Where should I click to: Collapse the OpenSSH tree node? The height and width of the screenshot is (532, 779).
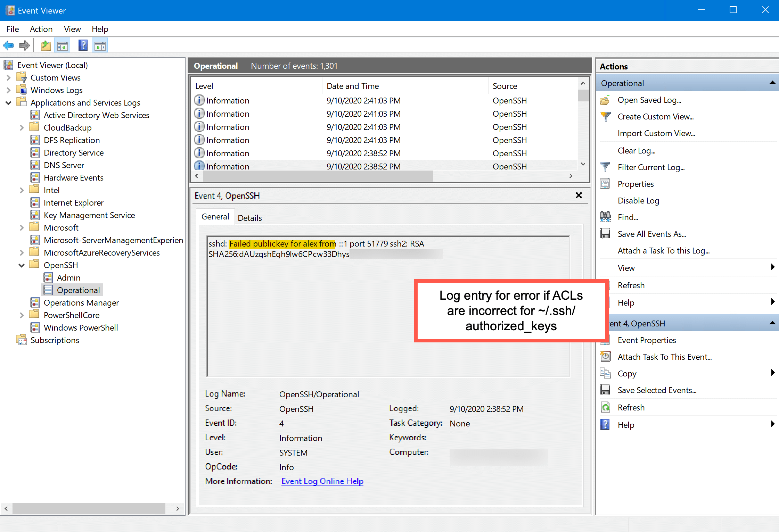click(x=22, y=265)
